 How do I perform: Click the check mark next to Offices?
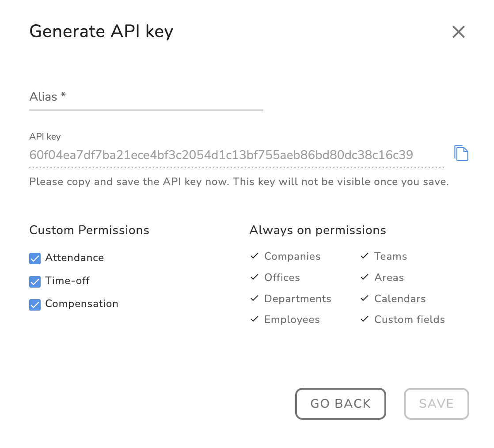(x=254, y=277)
